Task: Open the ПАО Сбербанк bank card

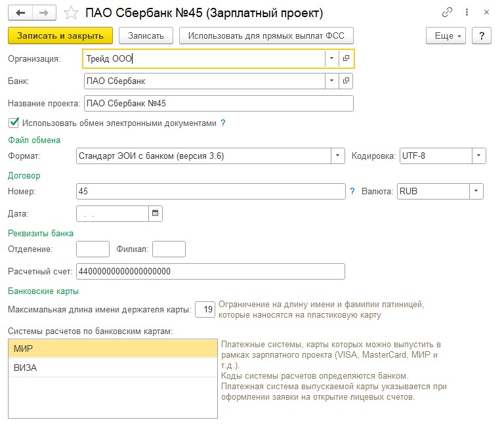Action: [346, 81]
